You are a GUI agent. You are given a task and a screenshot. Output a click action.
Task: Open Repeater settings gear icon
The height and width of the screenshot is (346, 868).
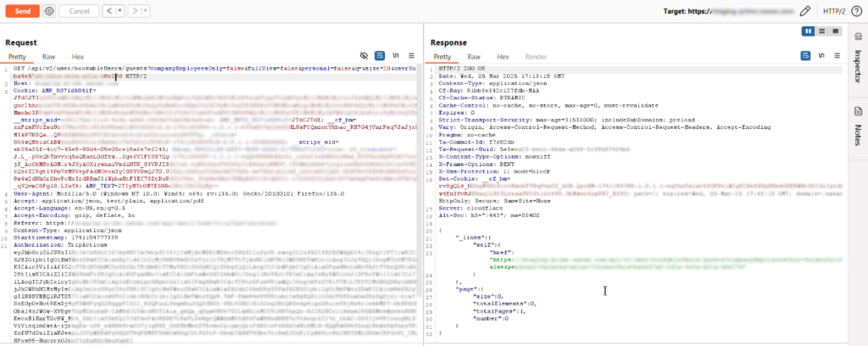tap(48, 11)
